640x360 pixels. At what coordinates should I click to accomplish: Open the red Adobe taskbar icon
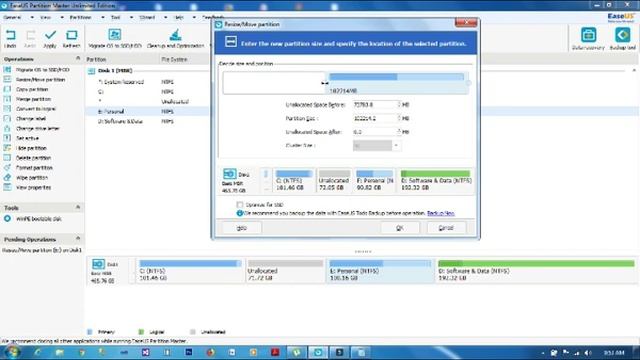(275, 352)
